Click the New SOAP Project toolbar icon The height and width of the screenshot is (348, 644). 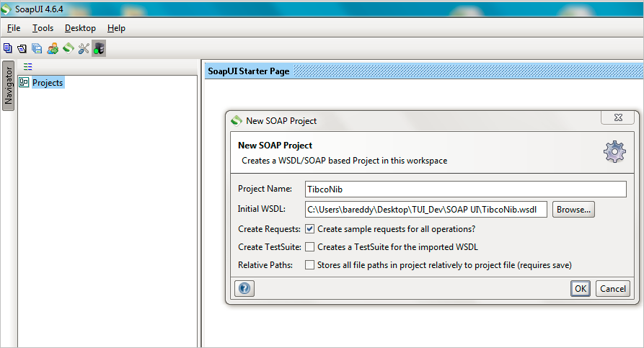pyautogui.click(x=7, y=48)
